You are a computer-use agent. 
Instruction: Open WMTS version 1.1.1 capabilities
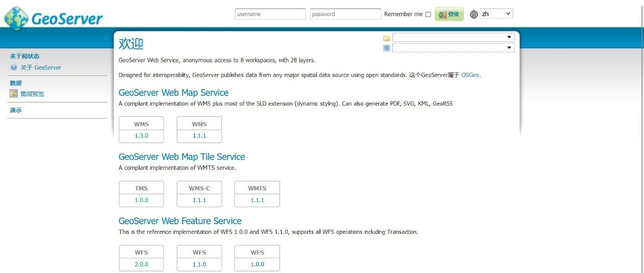pyautogui.click(x=257, y=200)
